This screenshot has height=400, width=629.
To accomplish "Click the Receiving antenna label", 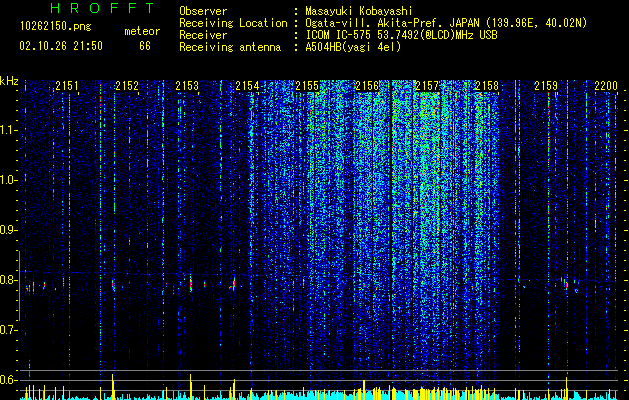I will click(x=230, y=47).
